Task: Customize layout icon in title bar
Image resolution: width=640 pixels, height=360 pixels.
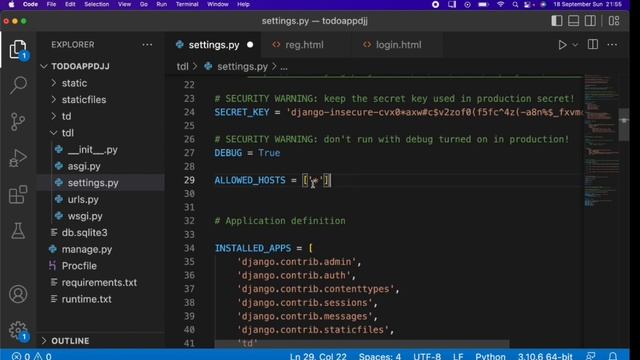Action: (x=614, y=21)
